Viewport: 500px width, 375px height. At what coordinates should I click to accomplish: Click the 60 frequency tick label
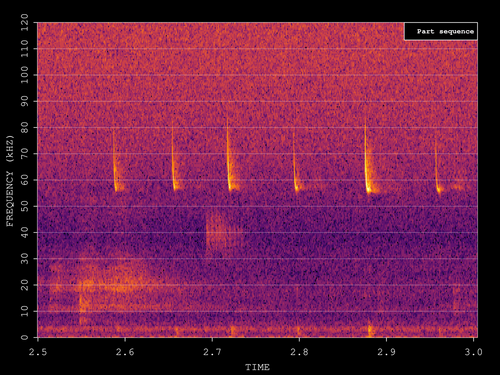pyautogui.click(x=25, y=180)
